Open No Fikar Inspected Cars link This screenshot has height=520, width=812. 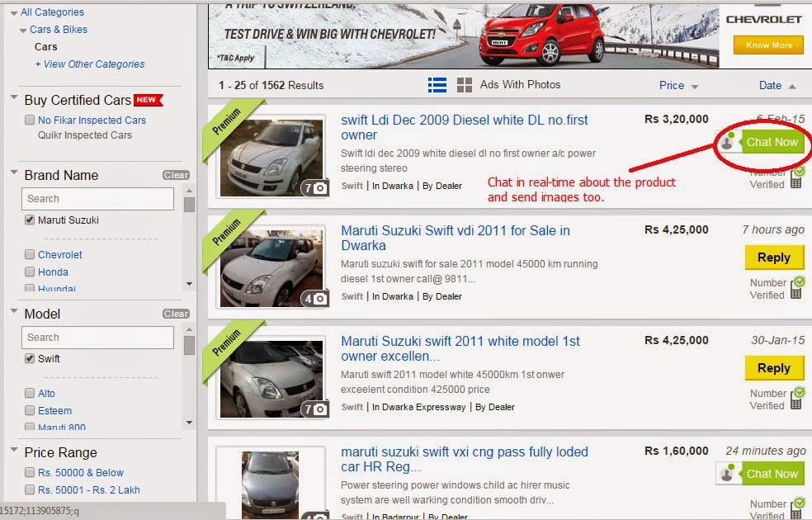point(92,121)
